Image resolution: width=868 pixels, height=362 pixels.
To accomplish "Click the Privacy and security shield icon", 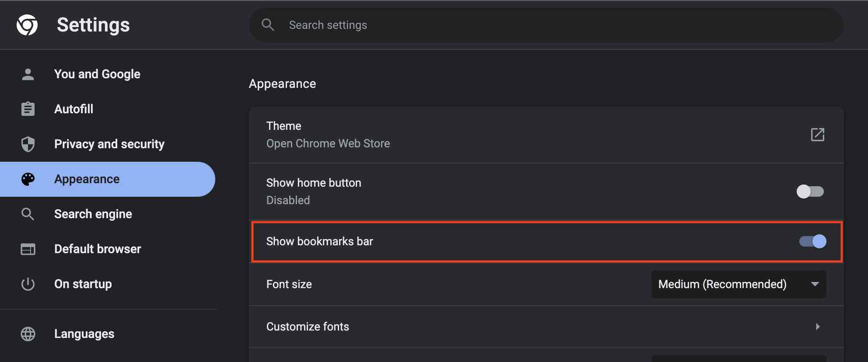I will [28, 144].
